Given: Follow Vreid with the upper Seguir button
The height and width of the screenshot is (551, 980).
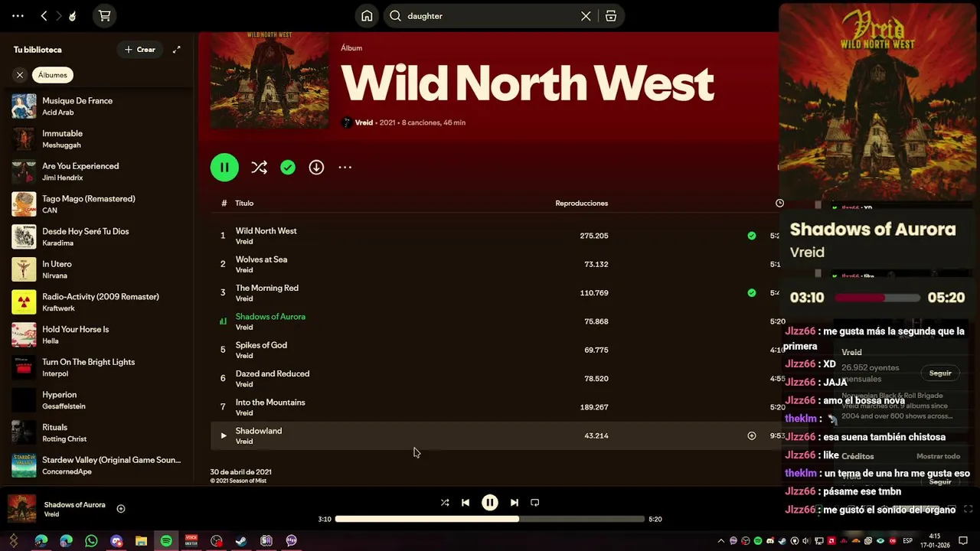Looking at the screenshot, I should [x=940, y=373].
